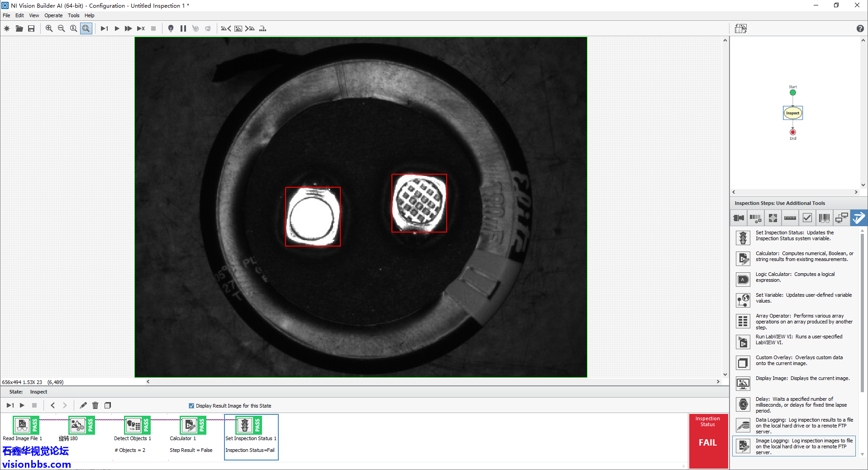Delete the selected step with the trash icon
868x470 pixels.
(x=95, y=405)
